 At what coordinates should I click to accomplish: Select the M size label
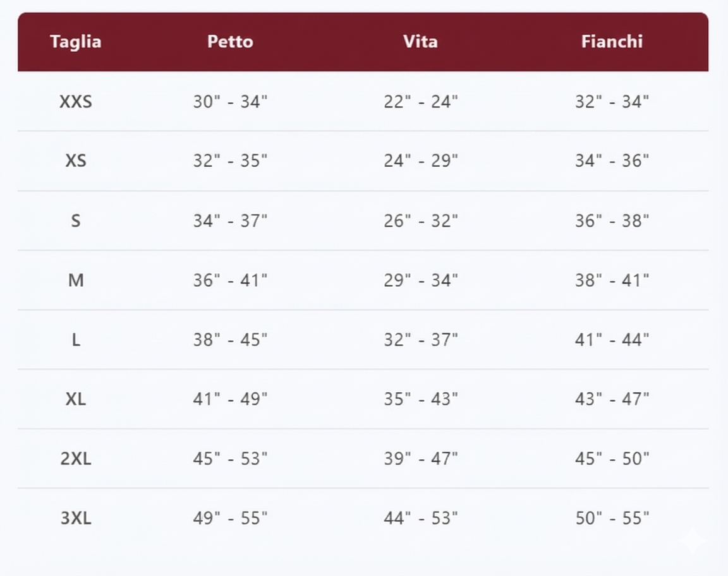pos(76,280)
